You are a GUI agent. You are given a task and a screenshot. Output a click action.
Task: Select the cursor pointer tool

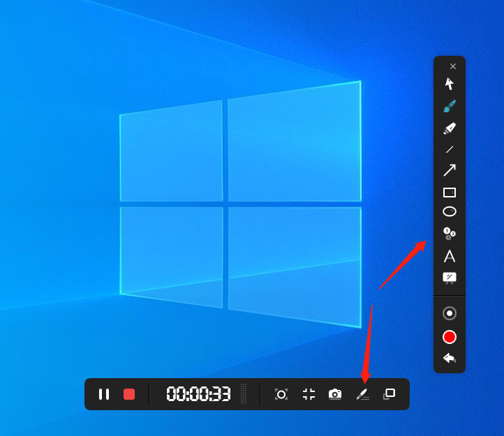pyautogui.click(x=450, y=84)
